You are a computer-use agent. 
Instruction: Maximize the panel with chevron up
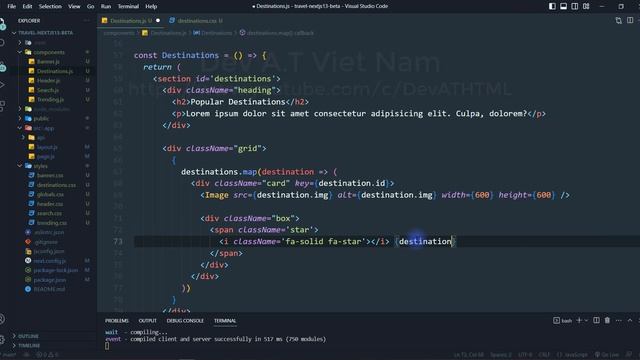pyautogui.click(x=630, y=320)
